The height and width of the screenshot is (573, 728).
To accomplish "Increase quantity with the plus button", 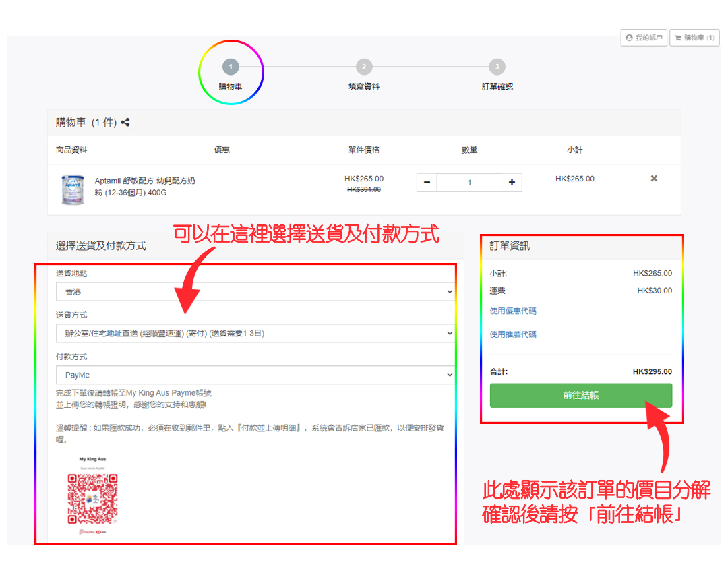I will tap(512, 183).
